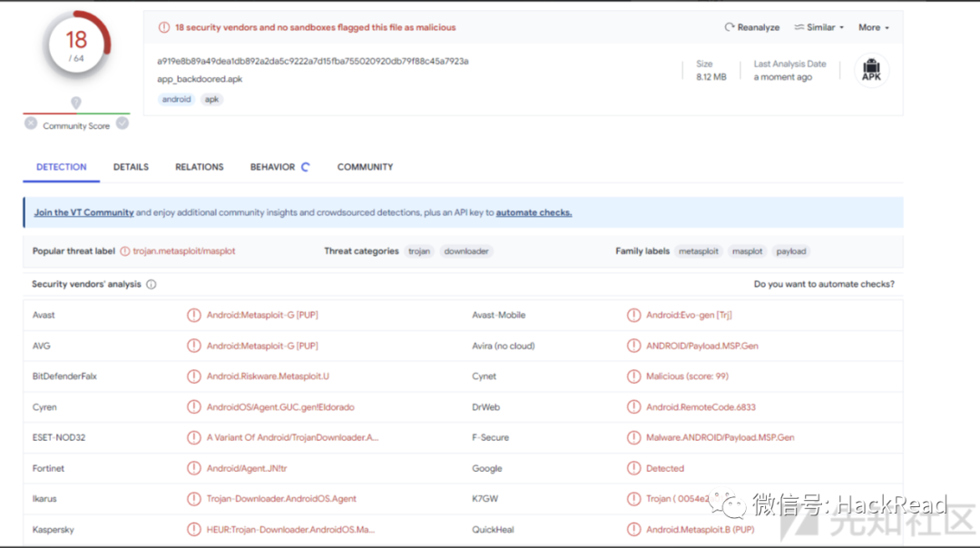Click the trojan.metasploit/masplot threat label

(x=183, y=251)
